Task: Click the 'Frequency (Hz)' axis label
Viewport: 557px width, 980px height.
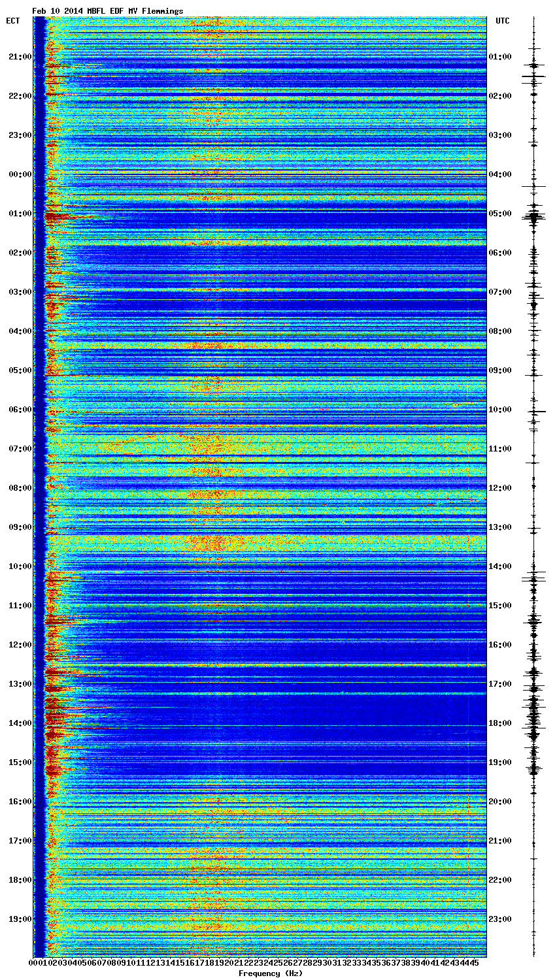Action: [x=271, y=973]
